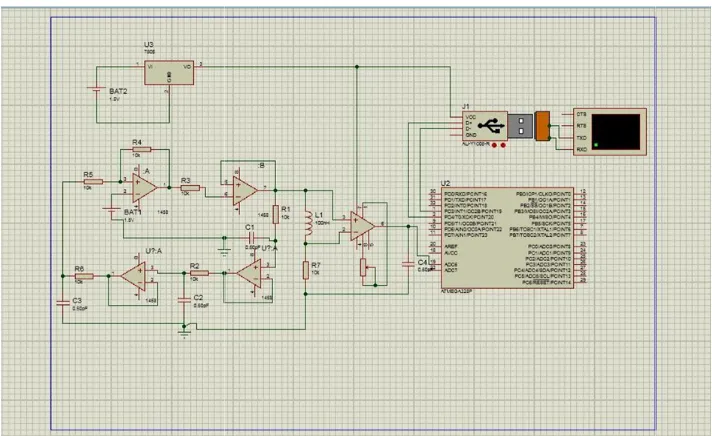This screenshot has height=436, width=712.
Task: Click resistor R7 below the inductor
Action: pos(306,270)
